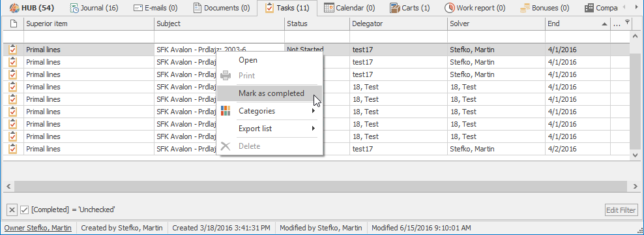
Task: Switch to the HUB (54) tab
Action: (x=32, y=8)
